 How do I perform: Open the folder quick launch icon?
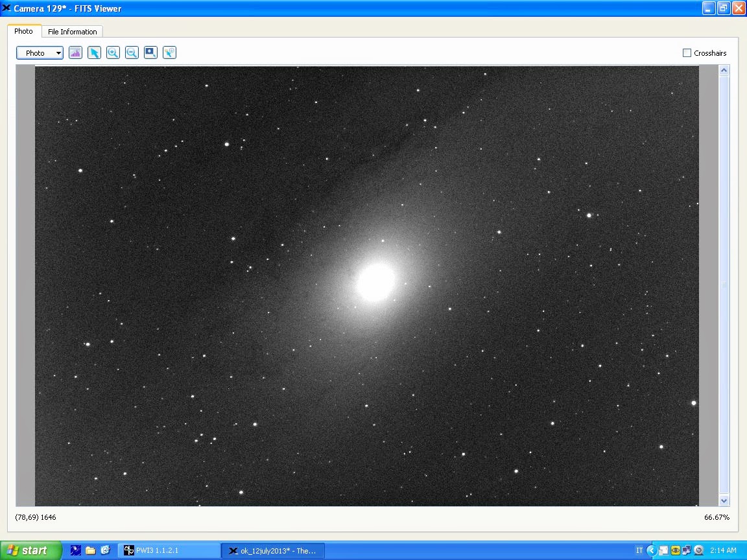(90, 550)
